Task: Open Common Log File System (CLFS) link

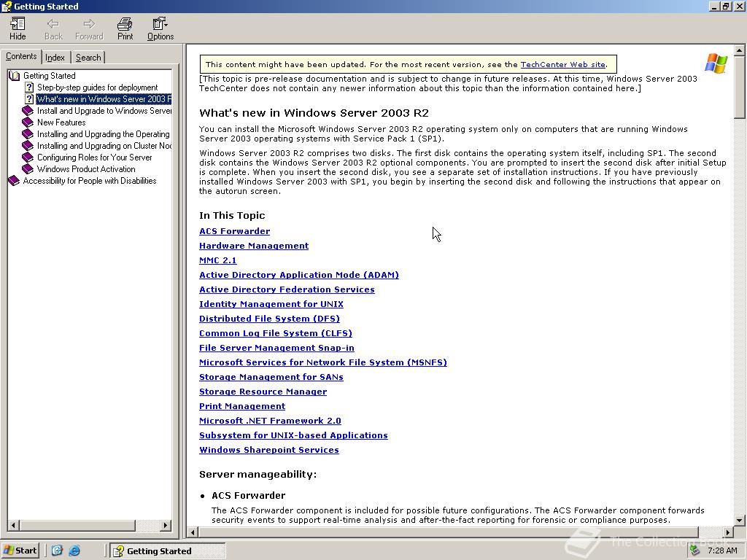Action: (275, 333)
